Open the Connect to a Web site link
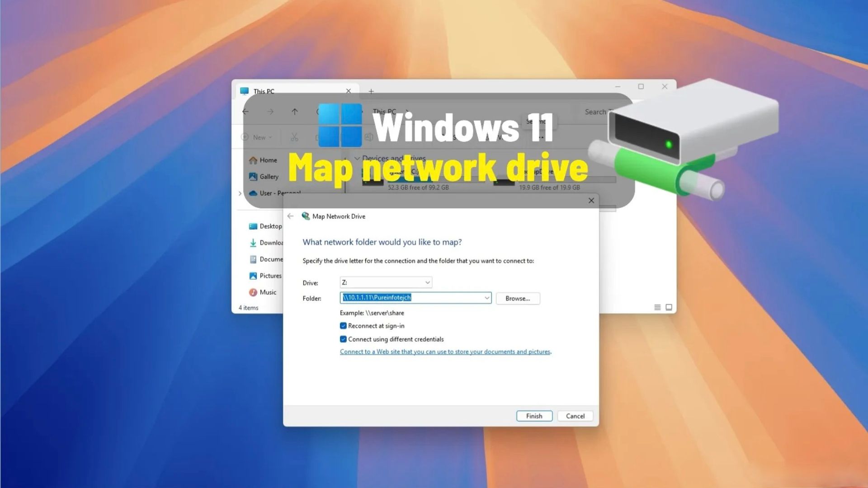Screen dimensions: 868x488 (445, 352)
